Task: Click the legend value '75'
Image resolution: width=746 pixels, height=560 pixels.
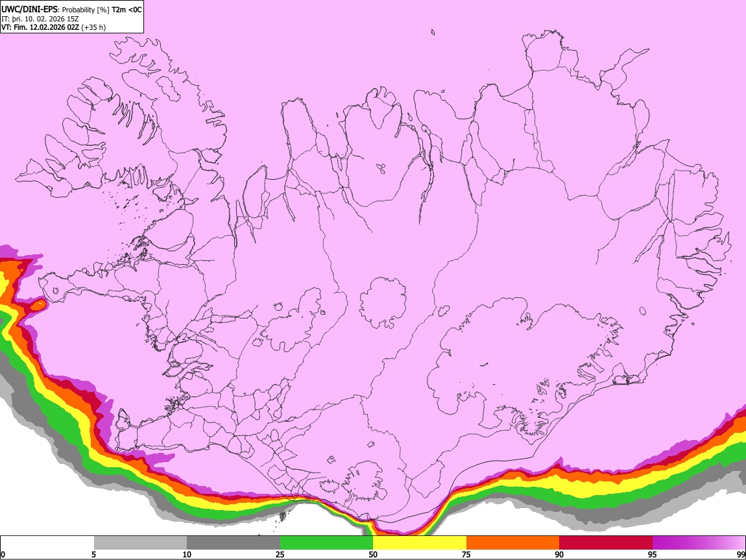Action: click(466, 555)
